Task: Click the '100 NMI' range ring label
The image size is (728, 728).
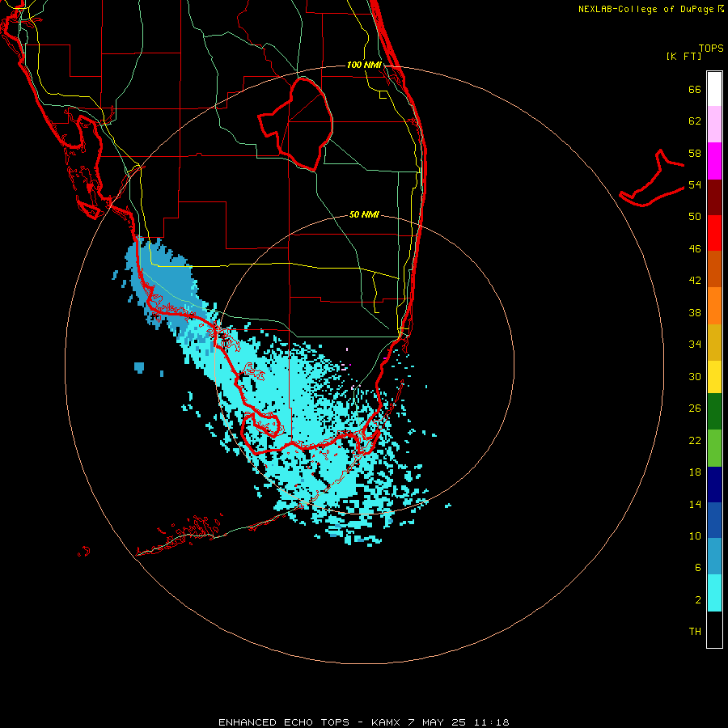Action: pyautogui.click(x=364, y=65)
